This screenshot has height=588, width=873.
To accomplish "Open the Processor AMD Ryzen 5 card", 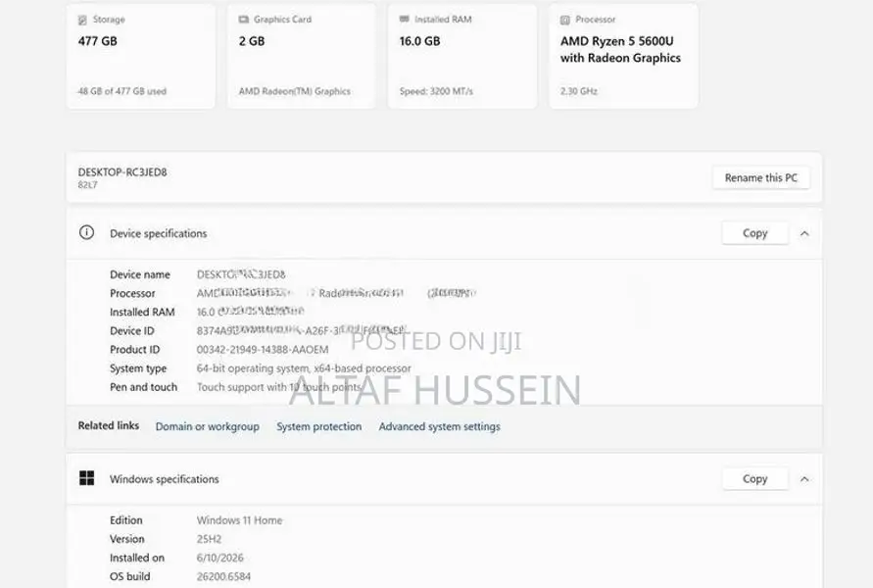I will 623,56.
